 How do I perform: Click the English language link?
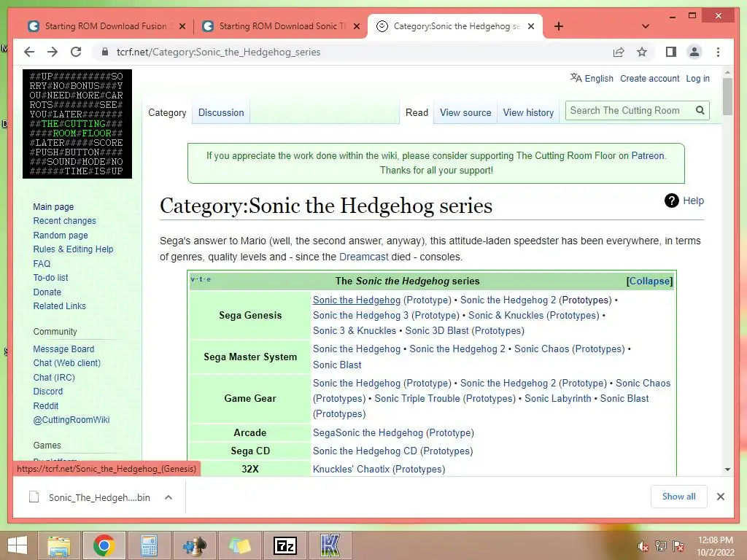tap(599, 79)
